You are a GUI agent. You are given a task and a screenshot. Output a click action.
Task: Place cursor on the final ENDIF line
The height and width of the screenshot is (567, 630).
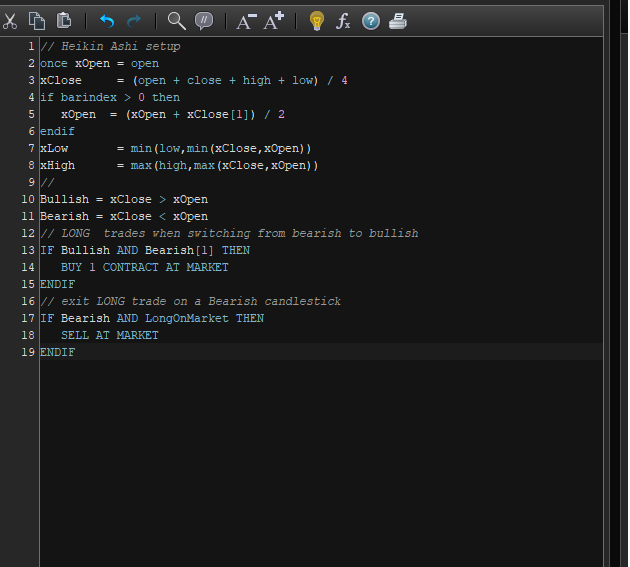click(57, 352)
